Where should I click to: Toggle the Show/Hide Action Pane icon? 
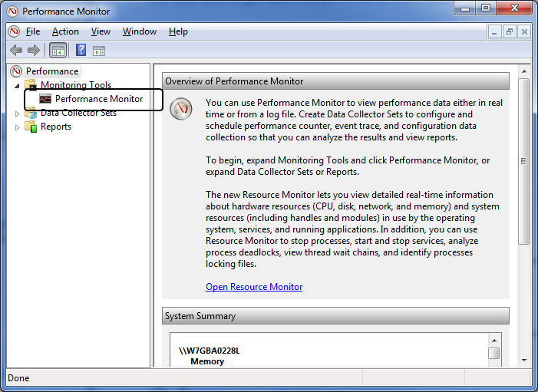point(99,51)
